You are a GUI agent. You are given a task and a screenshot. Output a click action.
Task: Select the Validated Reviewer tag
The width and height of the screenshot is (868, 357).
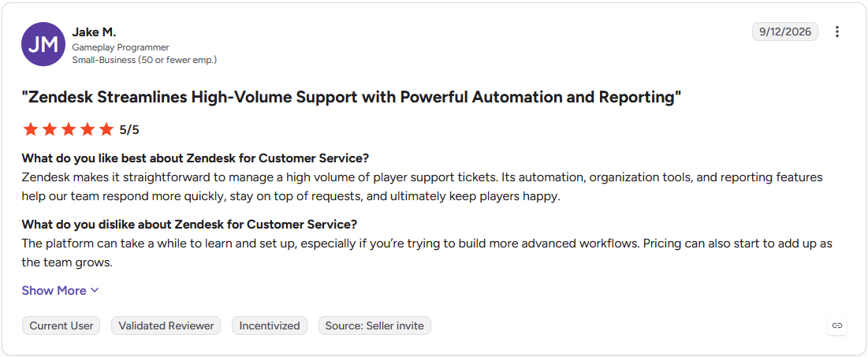click(x=166, y=326)
